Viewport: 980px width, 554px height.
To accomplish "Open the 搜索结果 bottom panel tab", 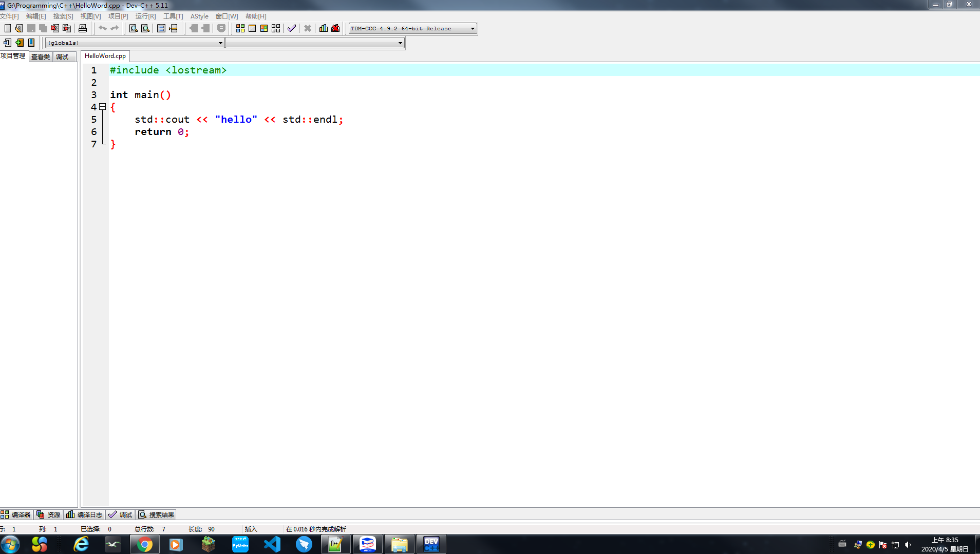I will [157, 514].
